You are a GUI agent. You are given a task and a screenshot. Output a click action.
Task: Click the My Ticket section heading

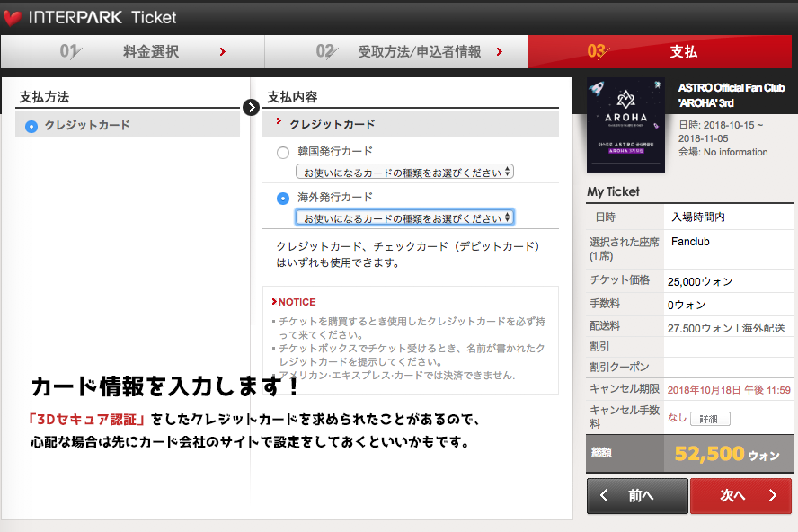(613, 192)
